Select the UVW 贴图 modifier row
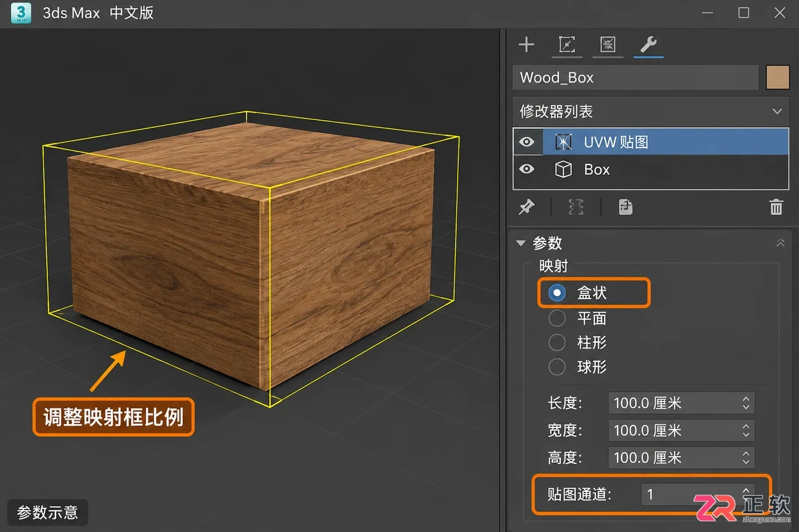The image size is (799, 532). 651,142
